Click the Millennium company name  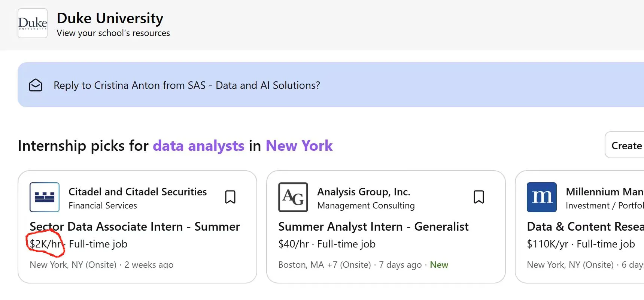604,192
